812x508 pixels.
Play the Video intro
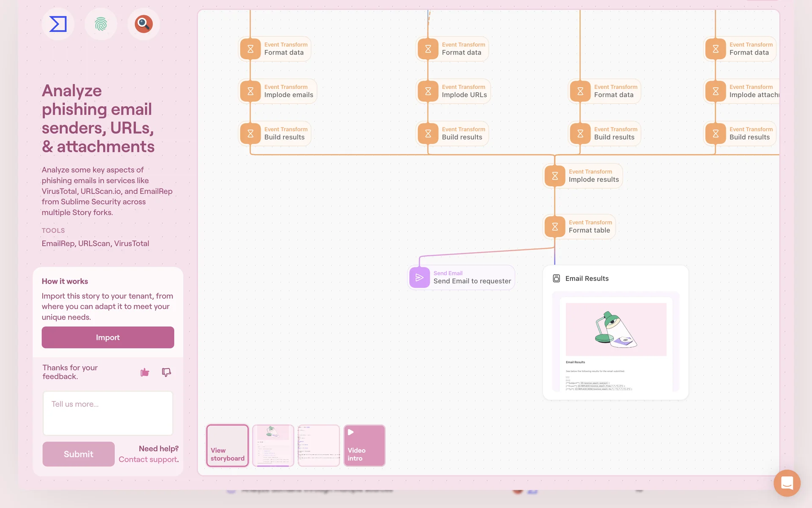364,445
